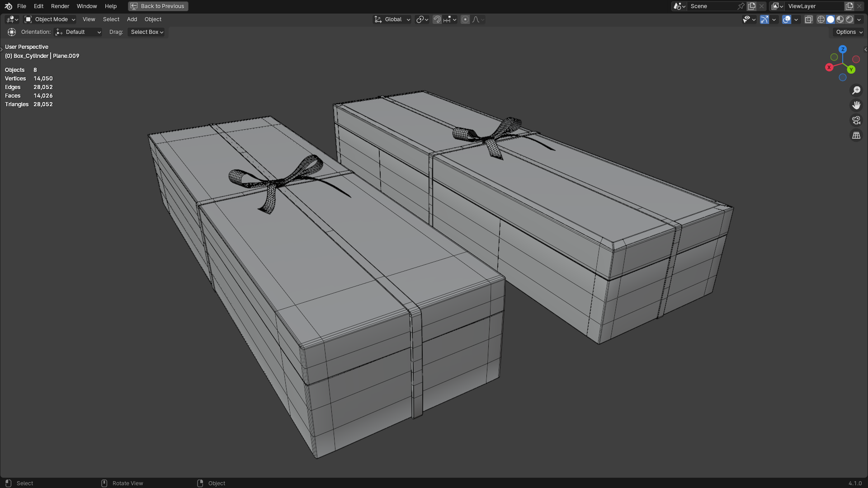Click the zoom view magnifier icon
The image size is (868, 488).
click(x=856, y=90)
